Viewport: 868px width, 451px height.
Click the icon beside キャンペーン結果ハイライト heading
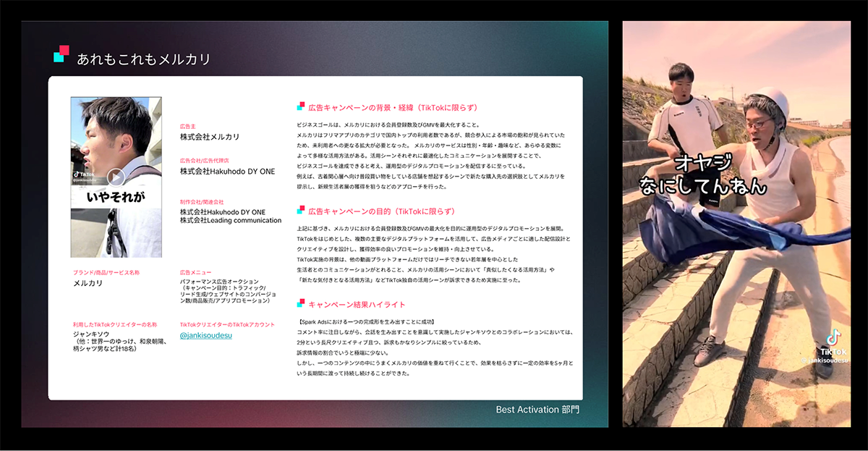click(301, 304)
